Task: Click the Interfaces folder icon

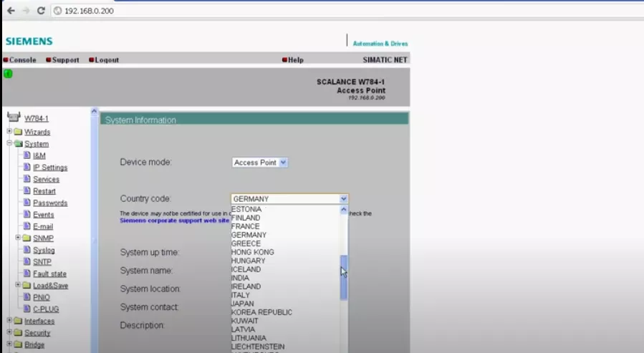Action: 18,321
